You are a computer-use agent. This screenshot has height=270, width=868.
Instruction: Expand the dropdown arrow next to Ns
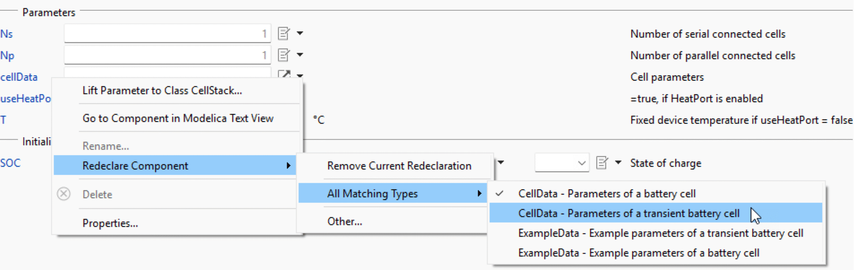(300, 33)
